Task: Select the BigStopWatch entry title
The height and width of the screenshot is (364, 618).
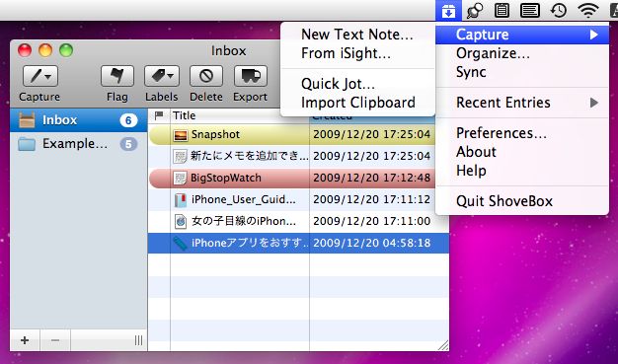Action: click(x=226, y=179)
